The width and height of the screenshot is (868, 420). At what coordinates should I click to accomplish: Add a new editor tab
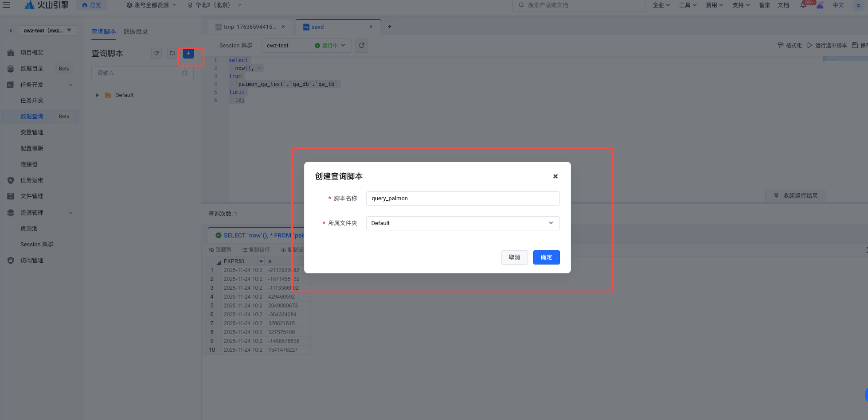coord(389,27)
